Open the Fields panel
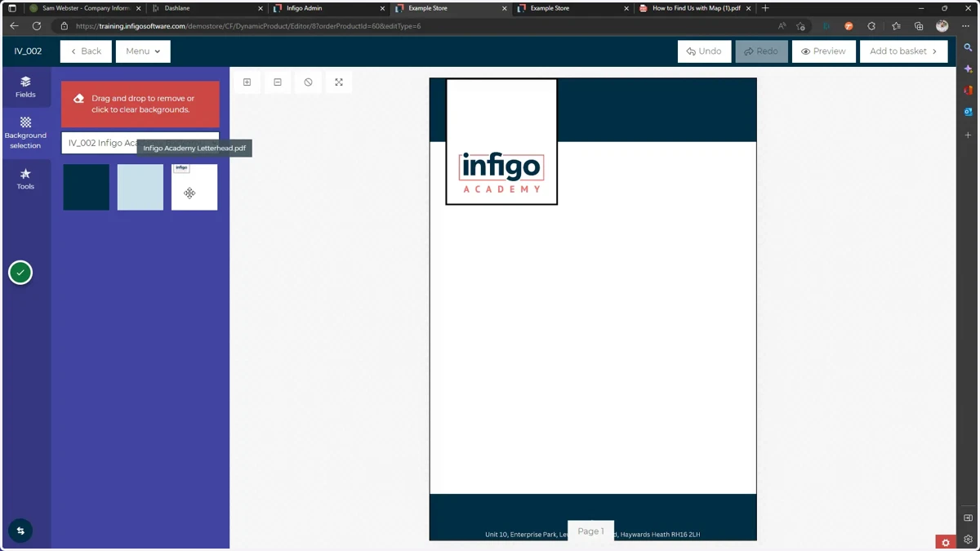The width and height of the screenshot is (980, 551). pyautogui.click(x=25, y=87)
